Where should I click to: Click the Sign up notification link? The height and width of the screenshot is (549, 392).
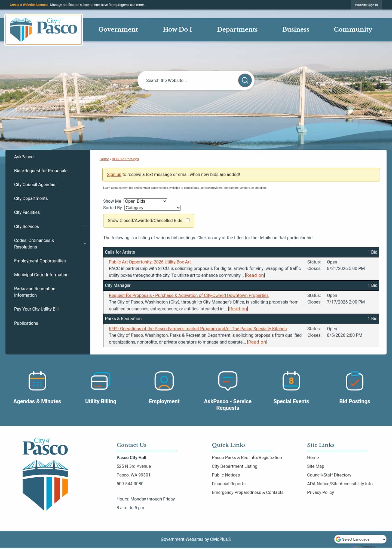pyautogui.click(x=114, y=174)
